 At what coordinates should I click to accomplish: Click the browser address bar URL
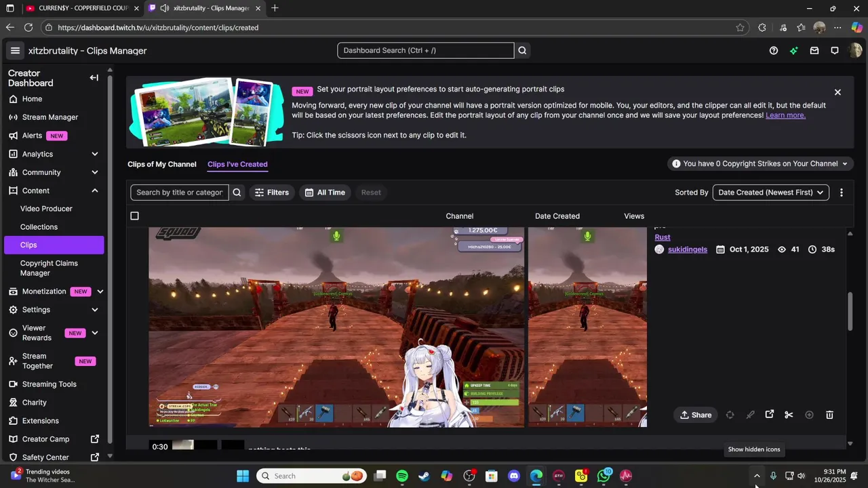158,28
